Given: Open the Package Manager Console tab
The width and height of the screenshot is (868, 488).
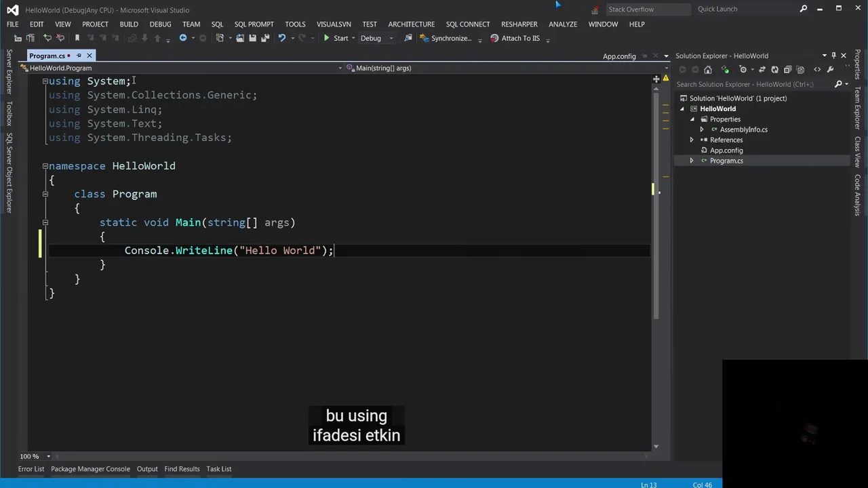Looking at the screenshot, I should point(90,469).
